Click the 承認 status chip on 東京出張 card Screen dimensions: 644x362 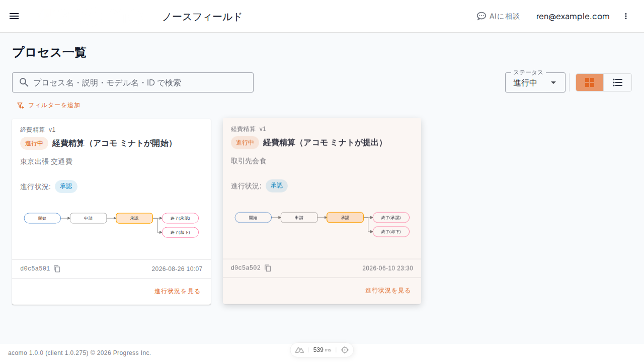click(66, 186)
